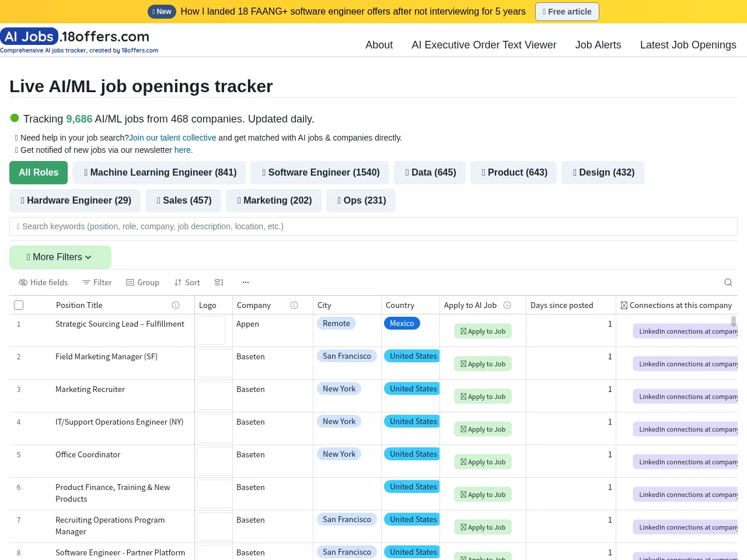Open Latest Job Openings page
Screen dimensions: 747x560
tap(688, 45)
